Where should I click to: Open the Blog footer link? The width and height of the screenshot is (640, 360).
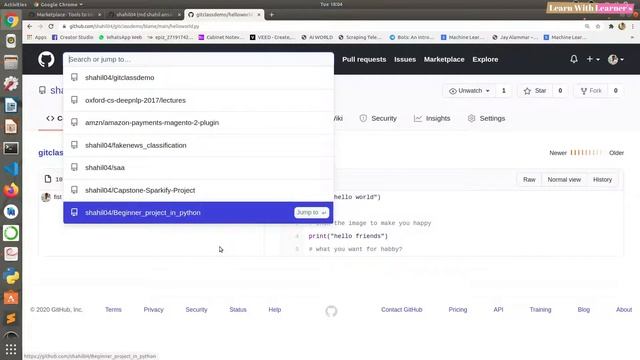[x=584, y=309]
